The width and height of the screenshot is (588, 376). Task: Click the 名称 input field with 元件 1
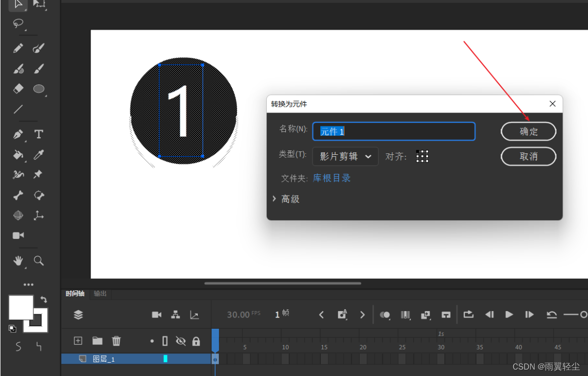point(394,131)
